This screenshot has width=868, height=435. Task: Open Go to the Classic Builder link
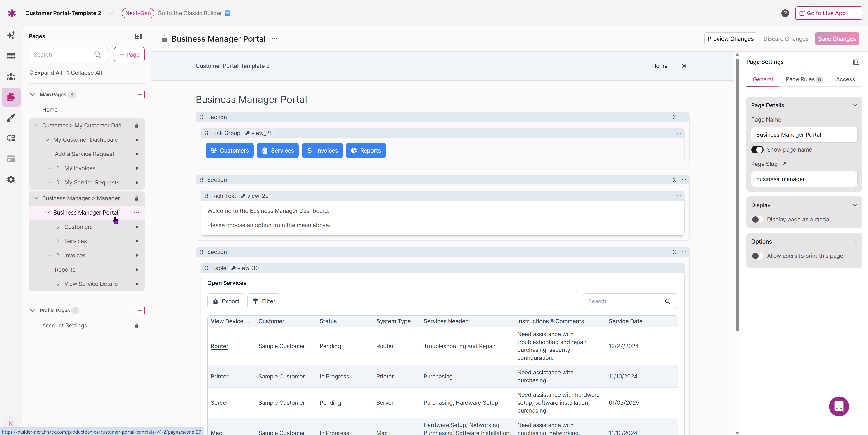click(194, 13)
